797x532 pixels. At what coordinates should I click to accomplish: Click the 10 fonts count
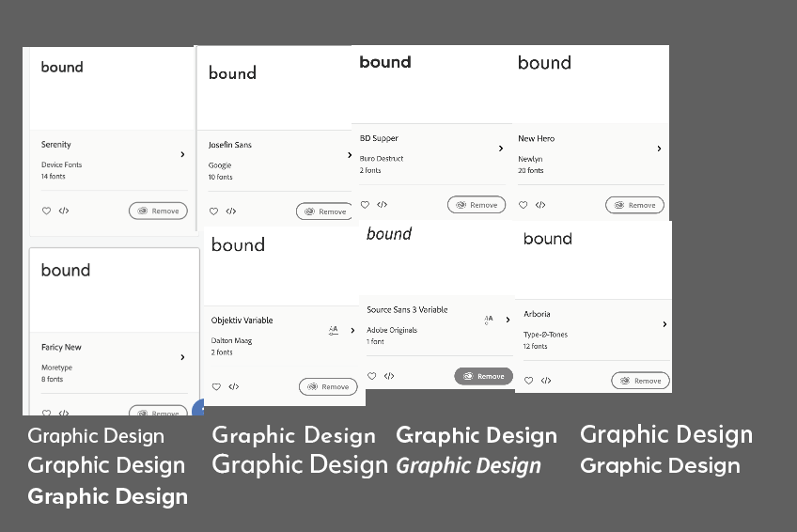(x=220, y=177)
